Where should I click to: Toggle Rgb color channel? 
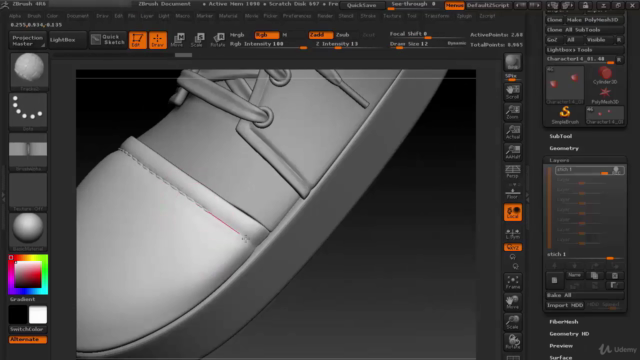point(267,35)
